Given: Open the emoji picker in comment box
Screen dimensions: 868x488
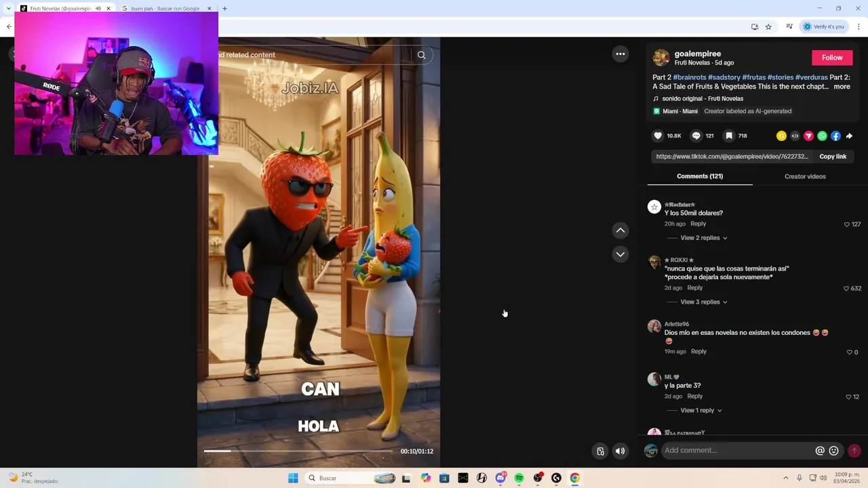Looking at the screenshot, I should click(x=834, y=451).
